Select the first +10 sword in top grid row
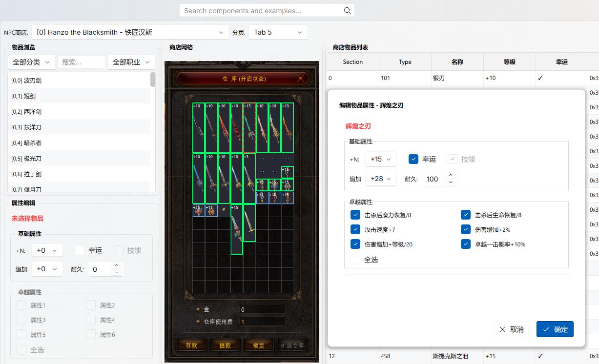599x364 pixels. point(198,128)
